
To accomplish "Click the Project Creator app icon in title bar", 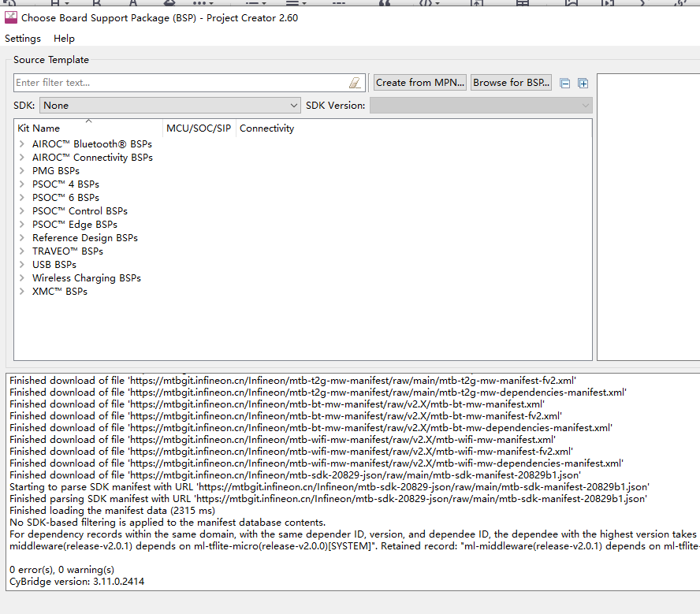I will pos(11,18).
